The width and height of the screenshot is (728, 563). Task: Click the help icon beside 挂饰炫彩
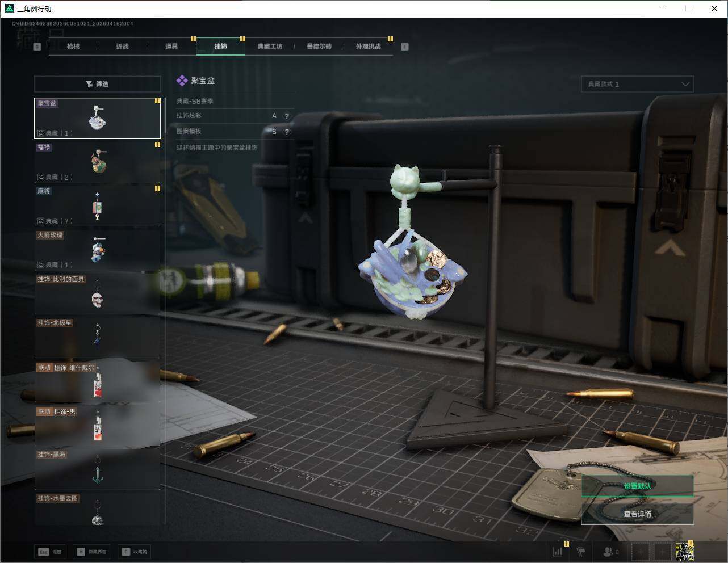click(287, 116)
